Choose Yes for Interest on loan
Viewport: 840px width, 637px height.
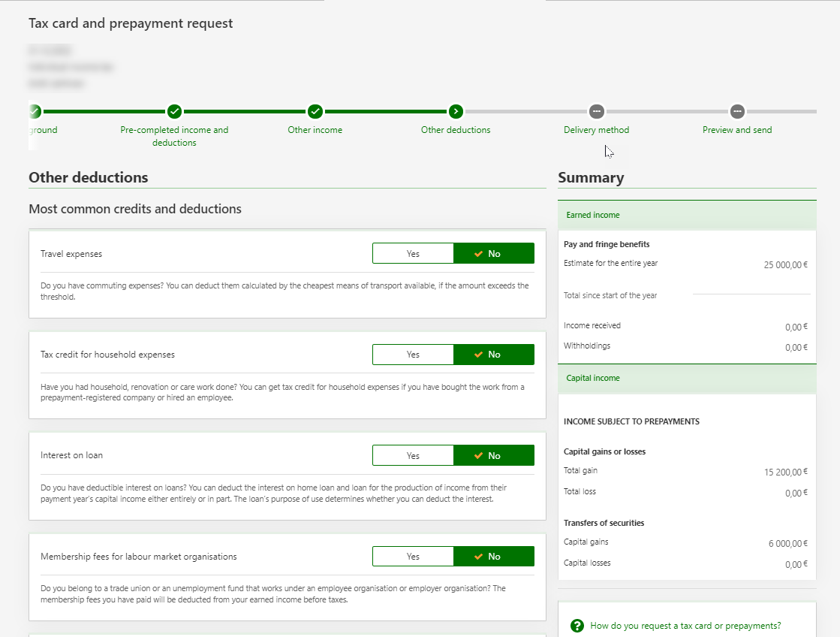[x=413, y=456]
